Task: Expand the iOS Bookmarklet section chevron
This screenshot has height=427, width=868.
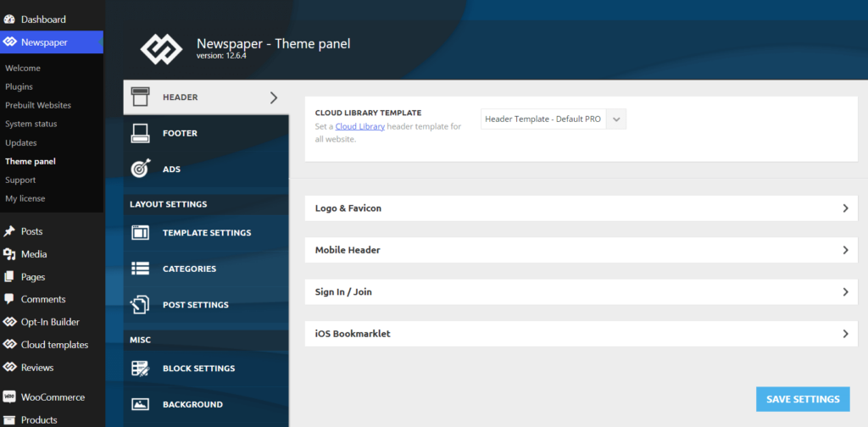Action: pos(845,334)
